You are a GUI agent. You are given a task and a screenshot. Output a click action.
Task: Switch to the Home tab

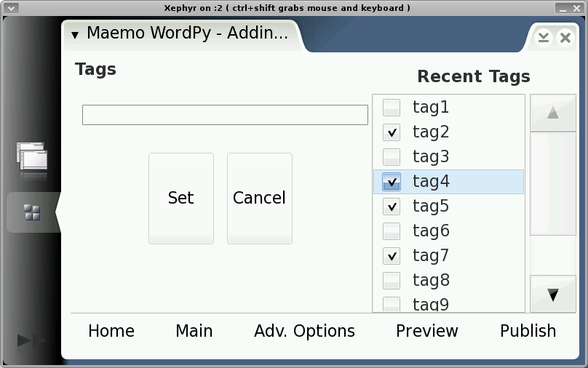111,332
